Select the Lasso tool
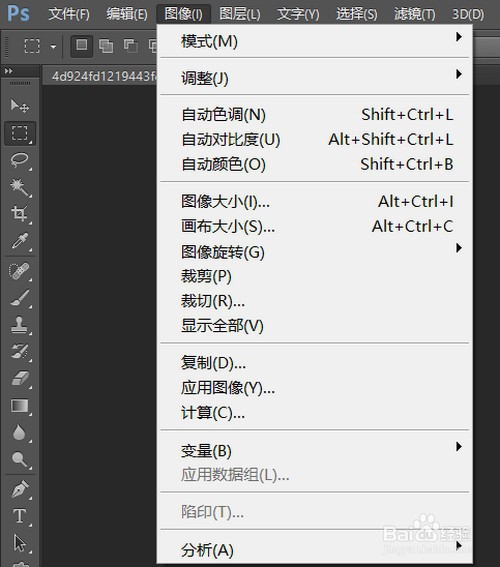The height and width of the screenshot is (567, 500). point(20,160)
